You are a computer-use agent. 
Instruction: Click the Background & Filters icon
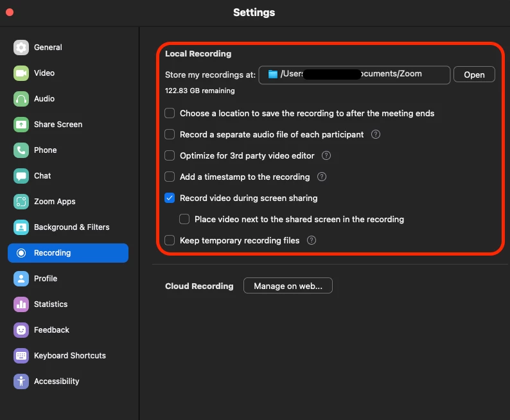[x=21, y=227]
